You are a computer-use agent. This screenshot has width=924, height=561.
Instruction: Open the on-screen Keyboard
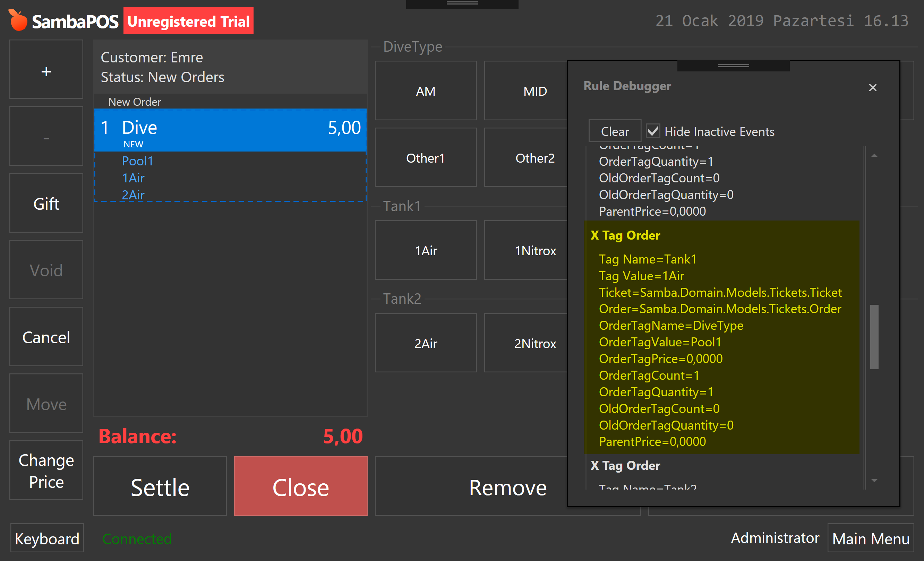pos(47,538)
